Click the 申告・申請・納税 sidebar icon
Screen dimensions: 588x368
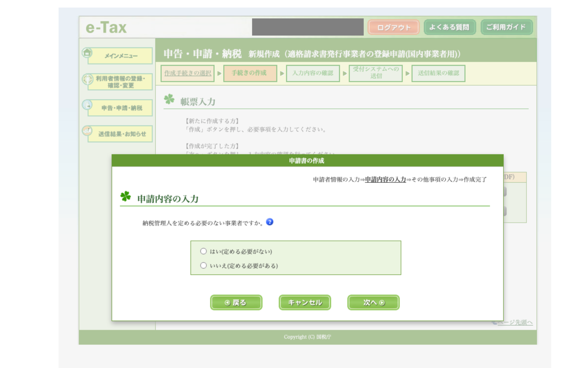tap(87, 105)
